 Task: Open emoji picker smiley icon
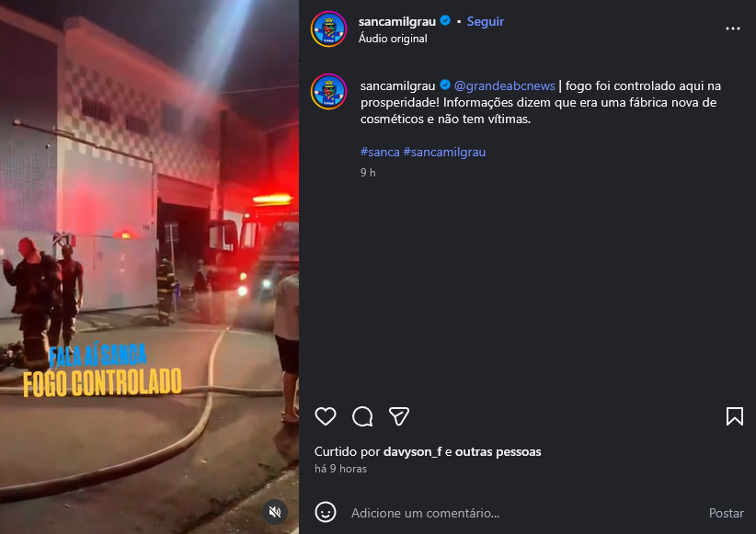[326, 512]
